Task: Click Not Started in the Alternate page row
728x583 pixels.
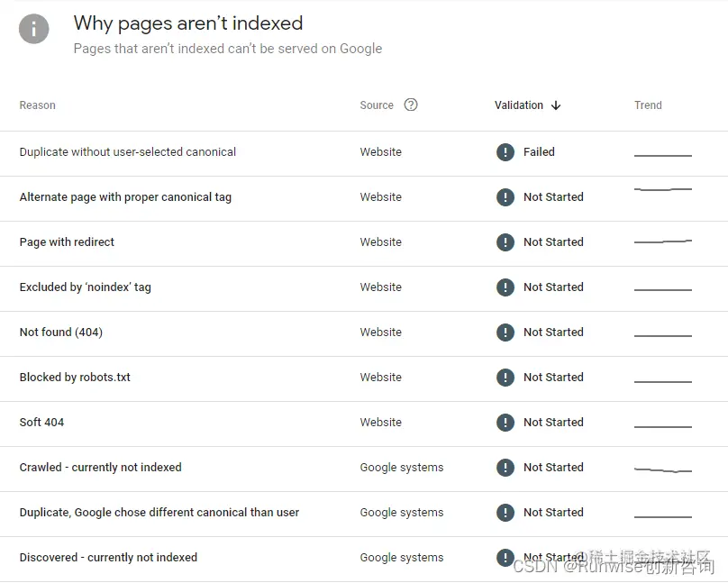Action: (x=553, y=196)
